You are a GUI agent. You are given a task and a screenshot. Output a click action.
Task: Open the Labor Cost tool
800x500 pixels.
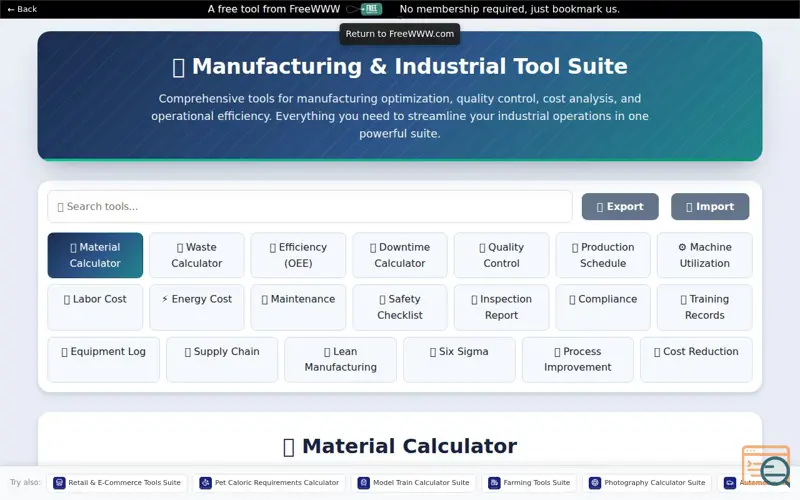coord(95,307)
